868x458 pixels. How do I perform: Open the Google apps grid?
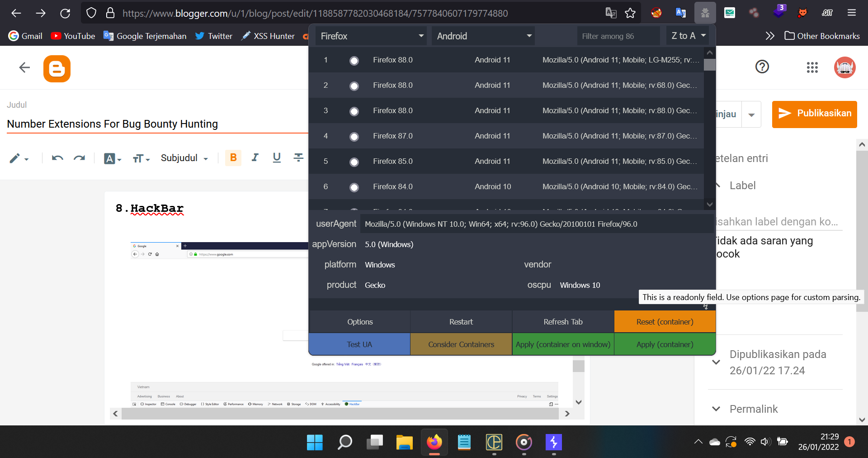coord(812,67)
